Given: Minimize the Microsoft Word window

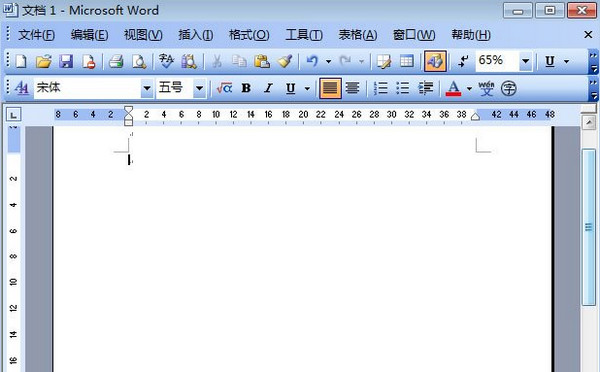Looking at the screenshot, I should 517,11.
